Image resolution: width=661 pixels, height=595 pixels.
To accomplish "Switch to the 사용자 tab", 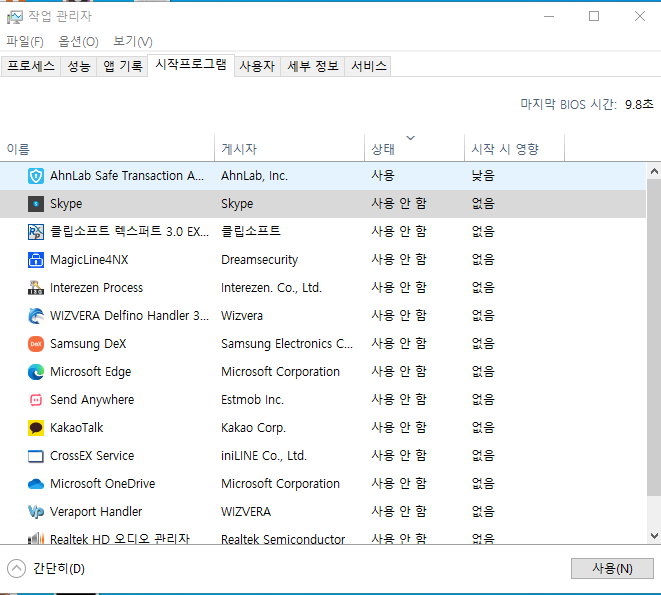I will coord(257,66).
